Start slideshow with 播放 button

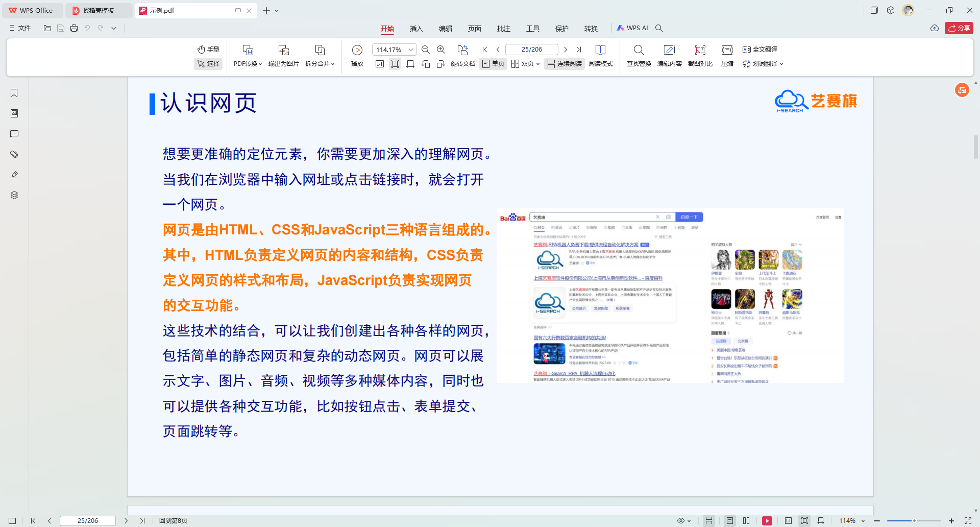coord(357,56)
